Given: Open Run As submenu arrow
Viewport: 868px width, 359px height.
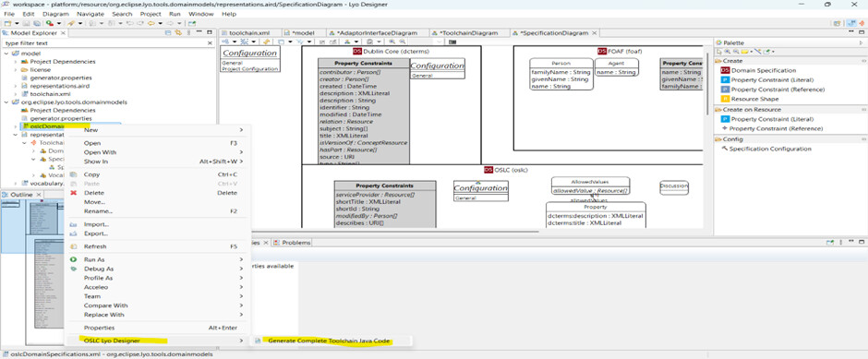Looking at the screenshot, I should point(241,259).
